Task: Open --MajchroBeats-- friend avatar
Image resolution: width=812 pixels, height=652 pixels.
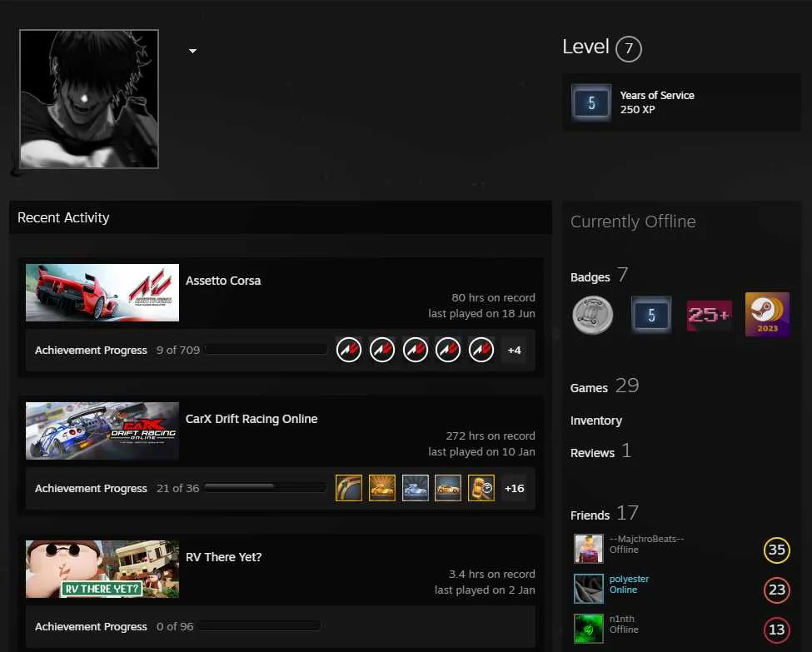Action: pos(589,549)
